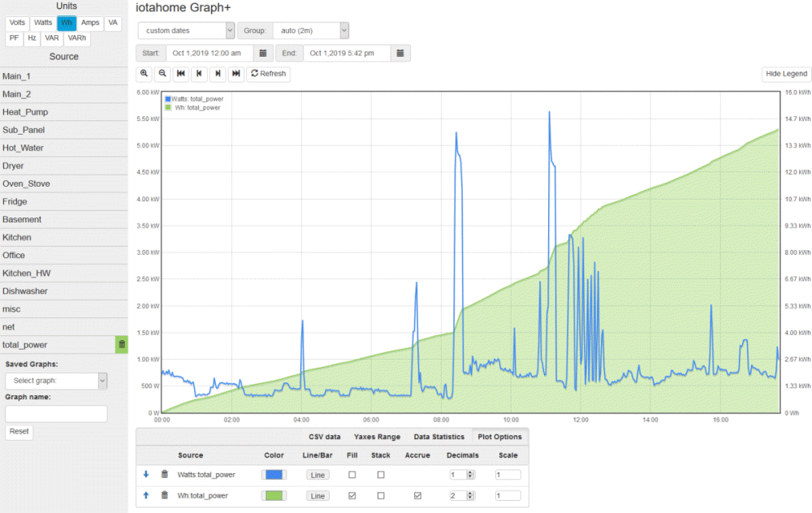This screenshot has height=513, width=812.
Task: Open the custom dates dropdown
Action: (186, 31)
